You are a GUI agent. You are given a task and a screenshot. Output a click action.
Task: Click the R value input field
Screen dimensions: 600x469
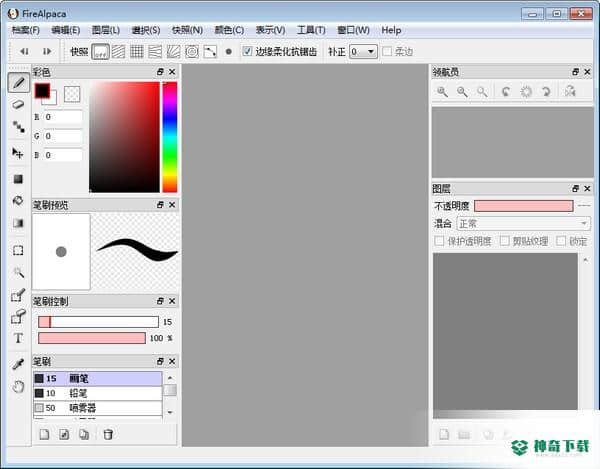(63, 117)
